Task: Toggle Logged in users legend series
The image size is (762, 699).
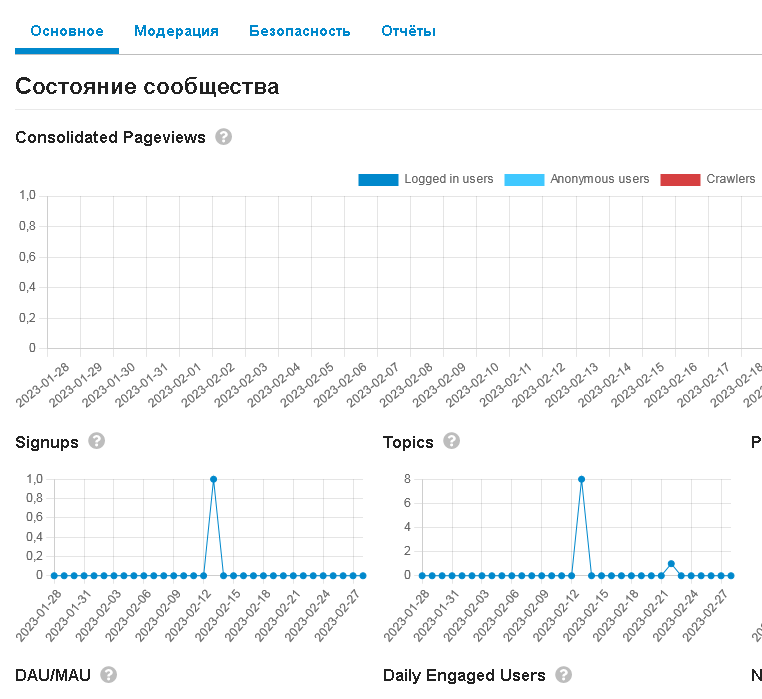Action: [x=426, y=179]
